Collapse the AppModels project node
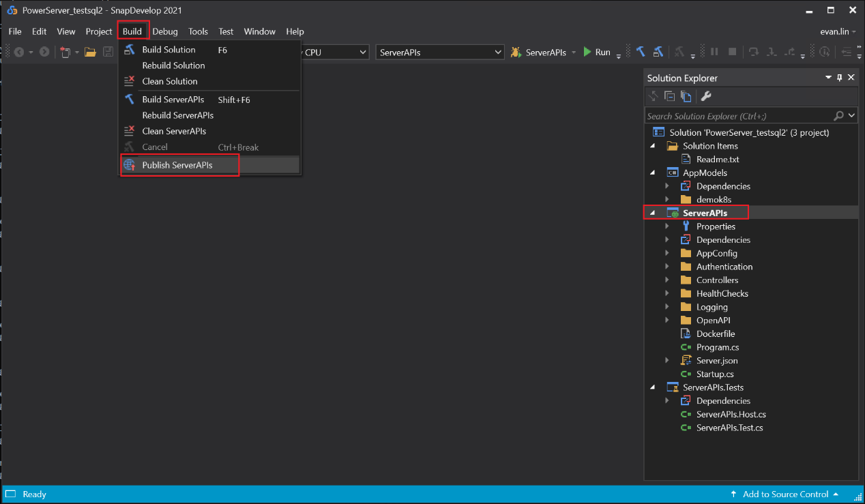 tap(653, 173)
